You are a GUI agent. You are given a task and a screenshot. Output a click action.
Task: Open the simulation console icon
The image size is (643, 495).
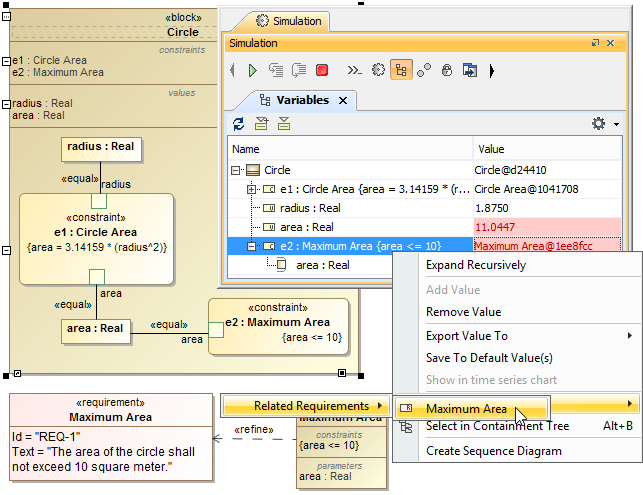353,70
